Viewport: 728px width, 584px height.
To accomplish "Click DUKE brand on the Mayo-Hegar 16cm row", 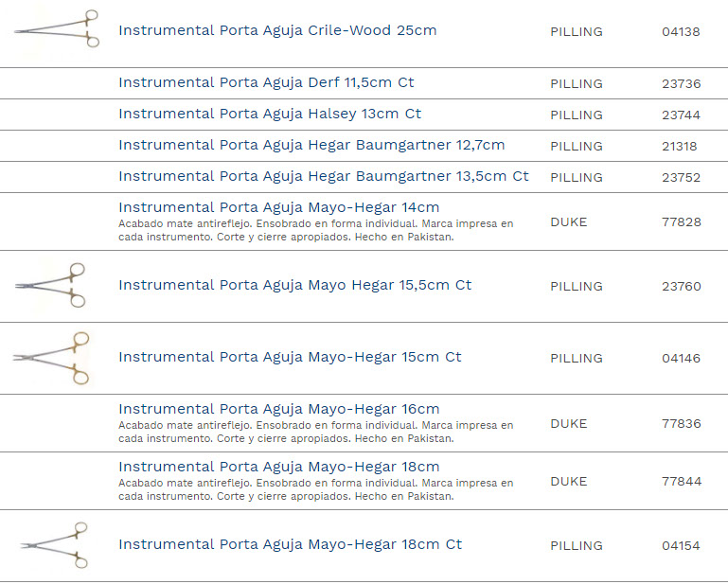I will point(568,424).
